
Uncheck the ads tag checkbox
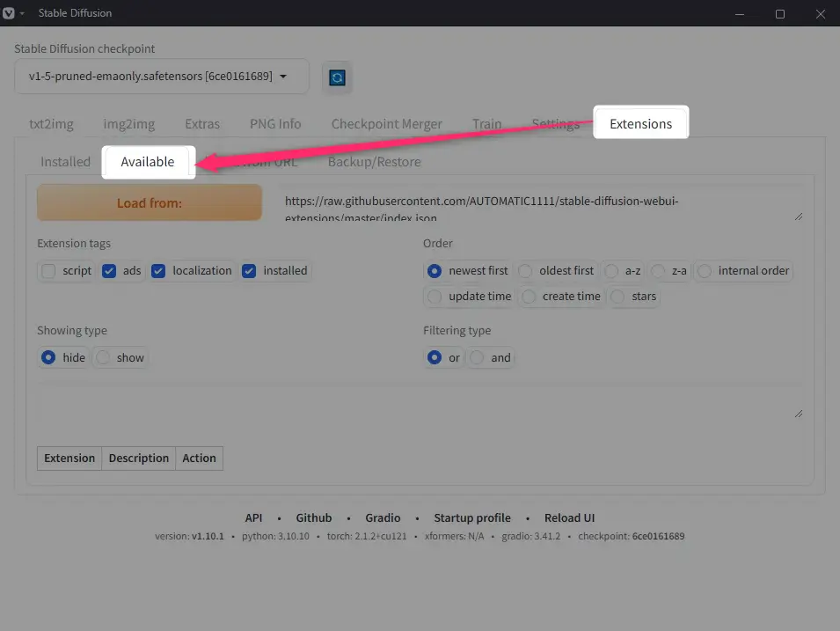point(109,271)
